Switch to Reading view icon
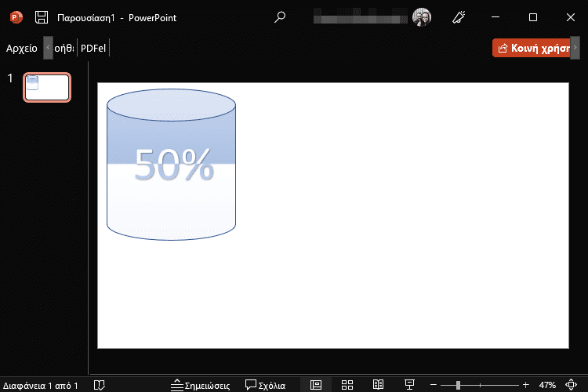Screen dimensions: 588x392 pos(378,385)
